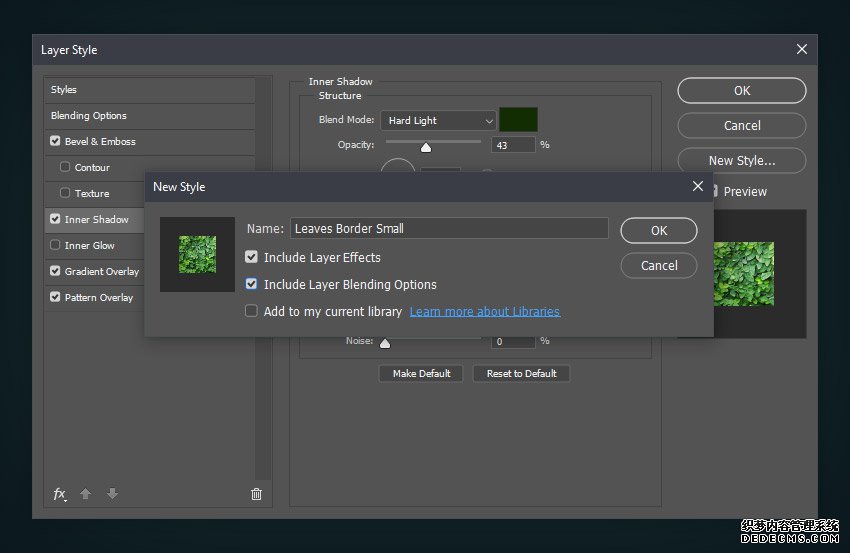Enable the Texture checkbox

pyautogui.click(x=65, y=193)
